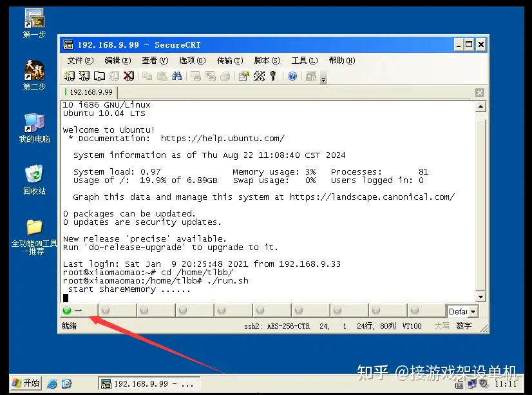Launch Internet Explorer from quick launch
532x395 pixels.
pyautogui.click(x=52, y=384)
